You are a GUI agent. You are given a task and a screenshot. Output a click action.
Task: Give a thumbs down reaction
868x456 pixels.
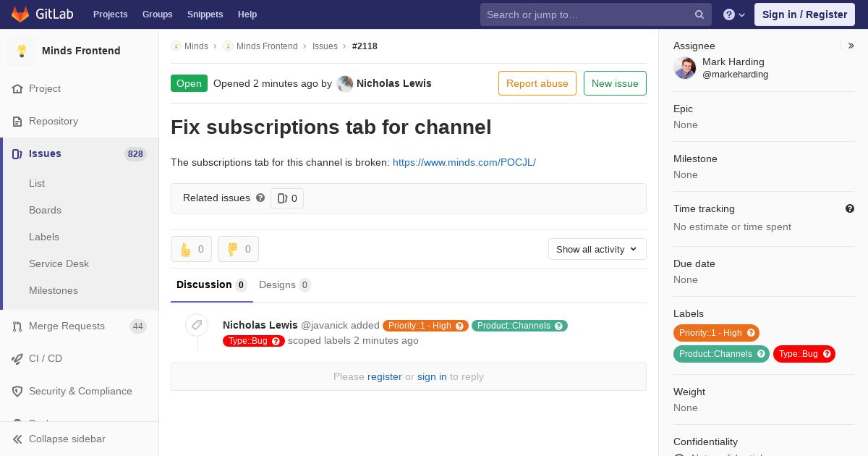(x=238, y=249)
